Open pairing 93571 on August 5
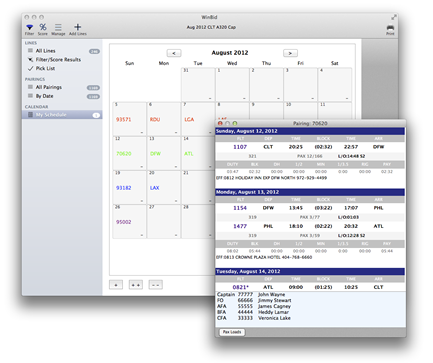 pyautogui.click(x=123, y=119)
